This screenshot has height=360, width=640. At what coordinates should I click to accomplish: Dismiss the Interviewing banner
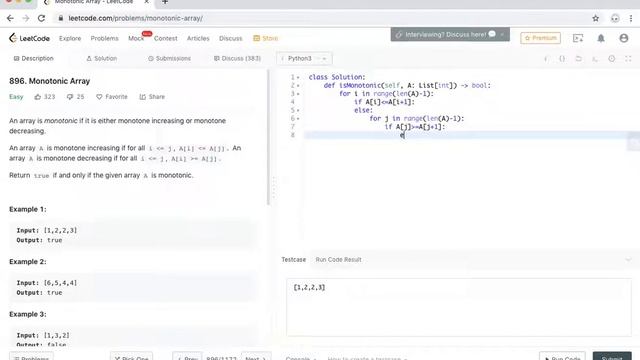click(x=502, y=35)
